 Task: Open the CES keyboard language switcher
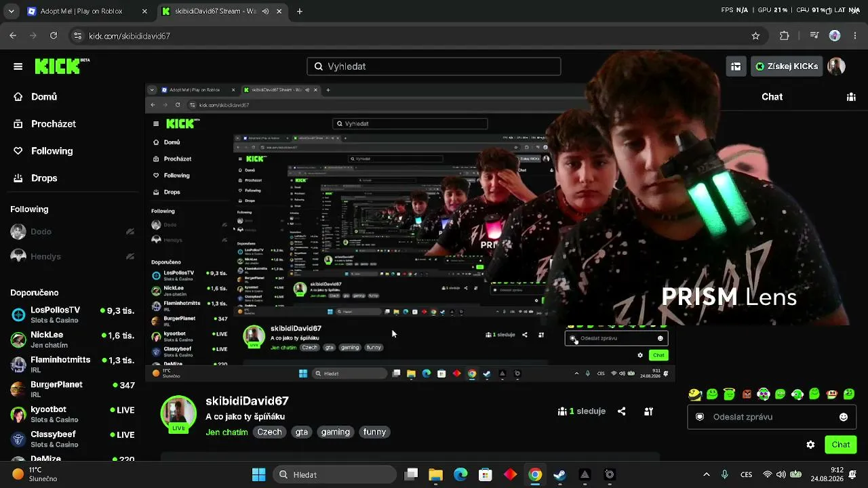tap(746, 474)
